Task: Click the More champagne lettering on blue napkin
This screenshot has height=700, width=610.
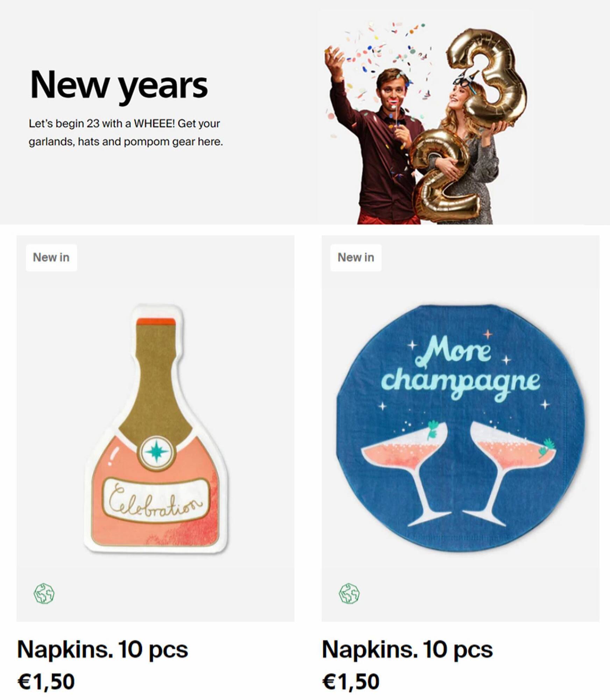Action: (x=461, y=367)
